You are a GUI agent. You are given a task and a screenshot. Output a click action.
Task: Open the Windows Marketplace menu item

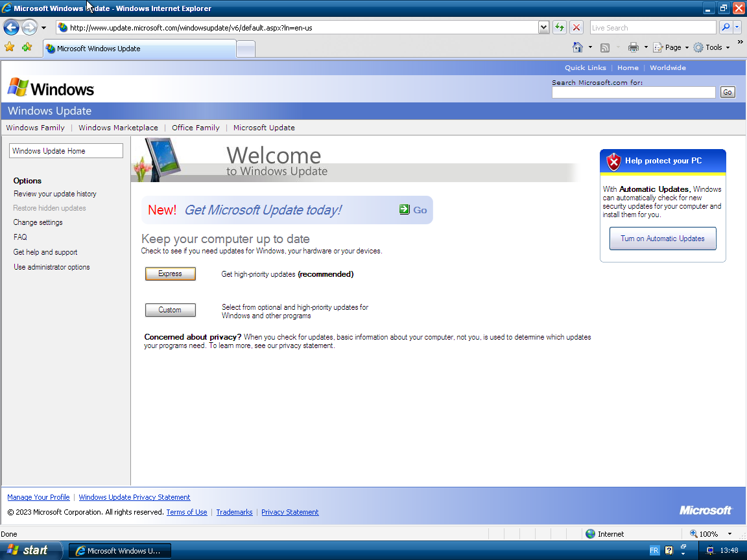coord(118,128)
